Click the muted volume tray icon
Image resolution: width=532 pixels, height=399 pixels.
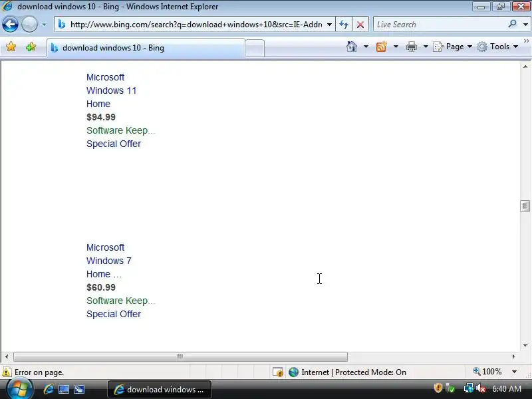(480, 388)
